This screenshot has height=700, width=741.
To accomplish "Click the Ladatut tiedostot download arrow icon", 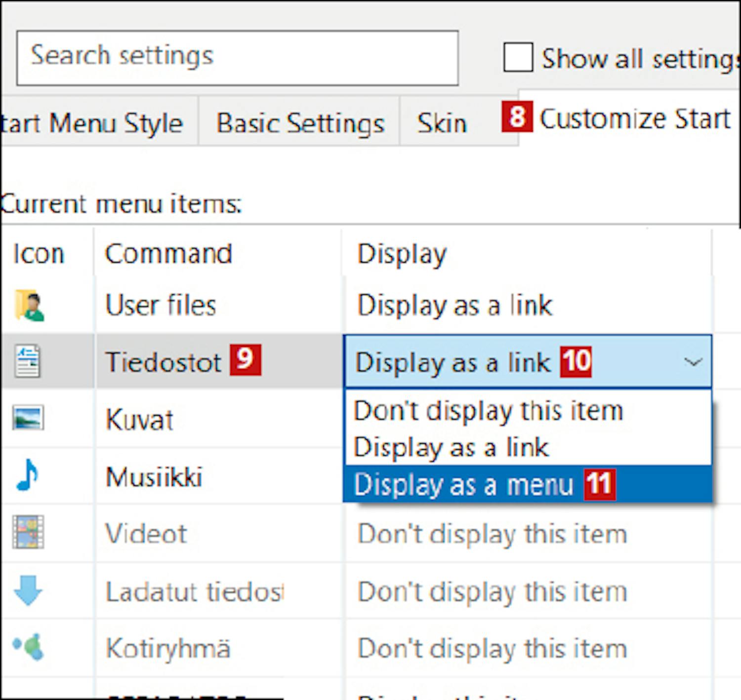I will coord(28,590).
